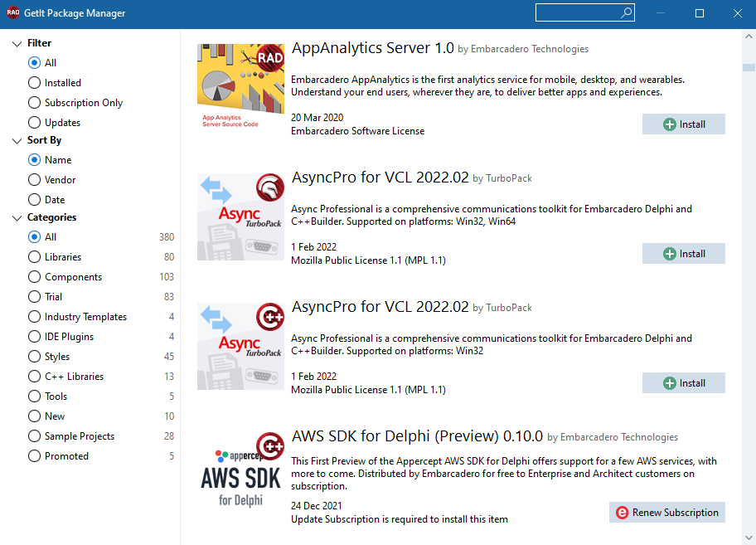
Task: Open AppAnalytics Server package thumbnail
Action: pyautogui.click(x=240, y=87)
